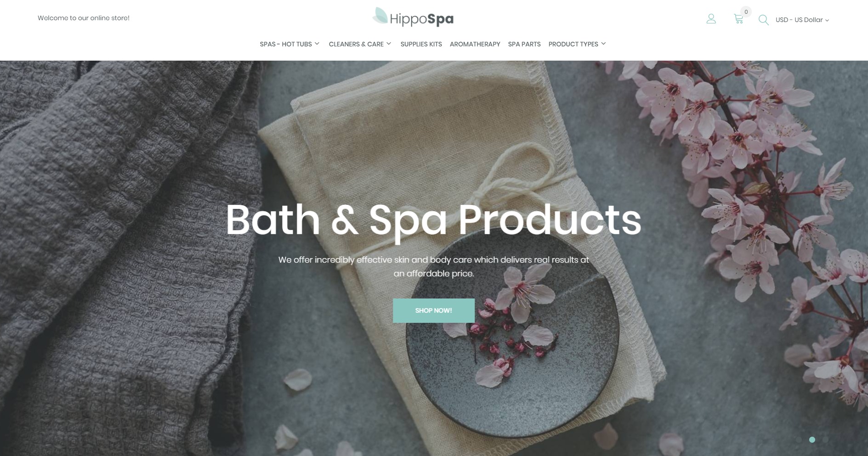Open the shopping cart icon
Image resolution: width=868 pixels, height=456 pixels.
pyautogui.click(x=738, y=19)
